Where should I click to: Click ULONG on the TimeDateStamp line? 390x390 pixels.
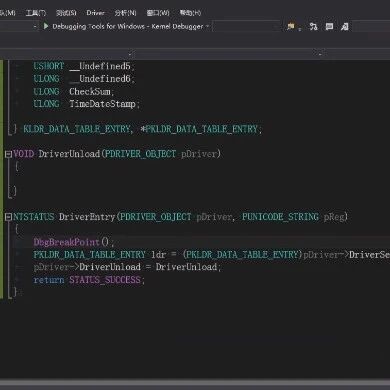click(46, 104)
